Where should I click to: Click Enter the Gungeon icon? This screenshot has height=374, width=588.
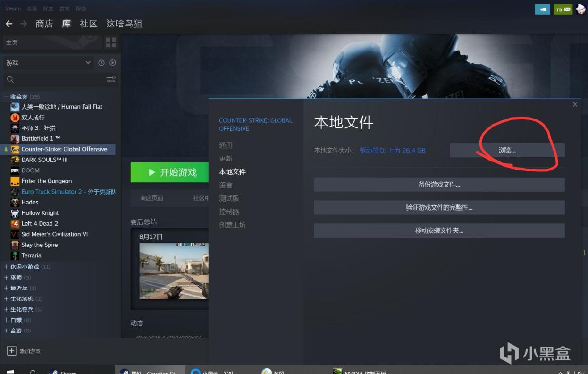coord(15,181)
